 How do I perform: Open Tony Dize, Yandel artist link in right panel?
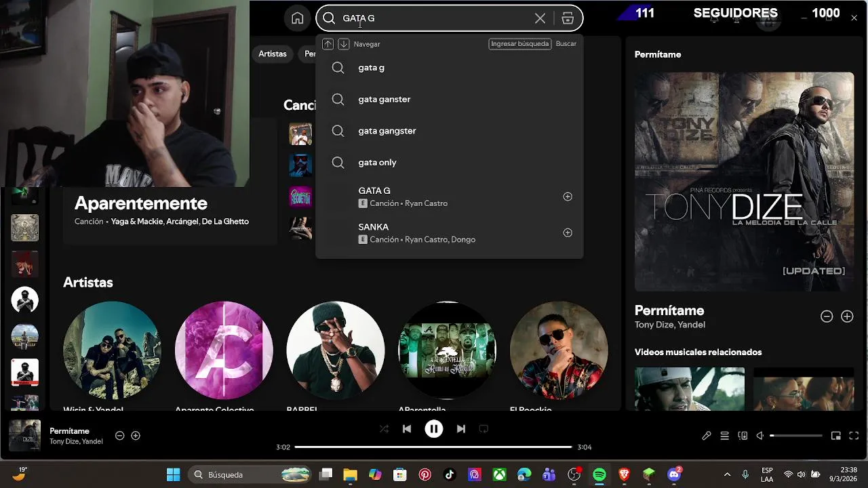(670, 325)
